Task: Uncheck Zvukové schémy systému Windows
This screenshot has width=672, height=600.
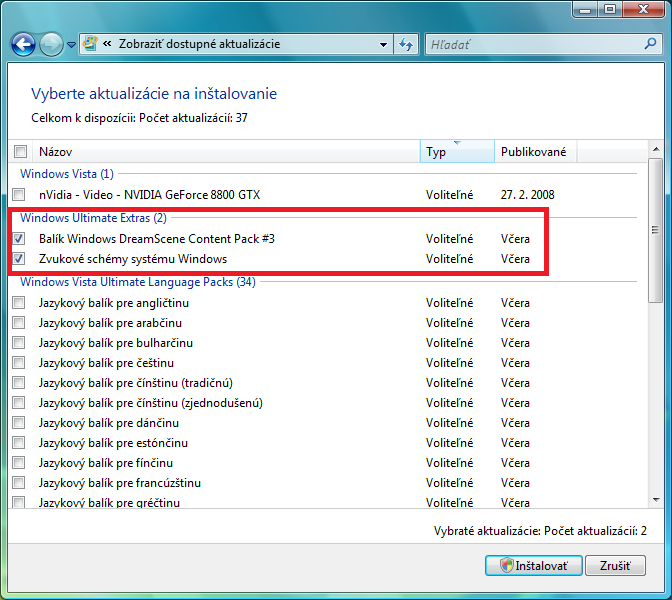Action: [x=19, y=259]
